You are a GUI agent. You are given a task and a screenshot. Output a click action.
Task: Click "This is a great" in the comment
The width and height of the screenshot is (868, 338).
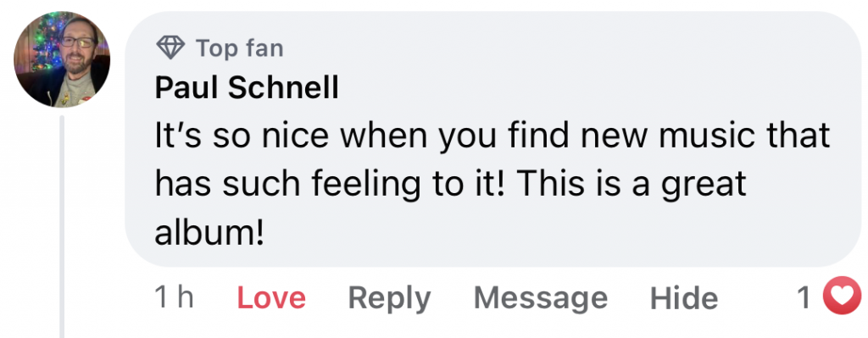click(632, 185)
